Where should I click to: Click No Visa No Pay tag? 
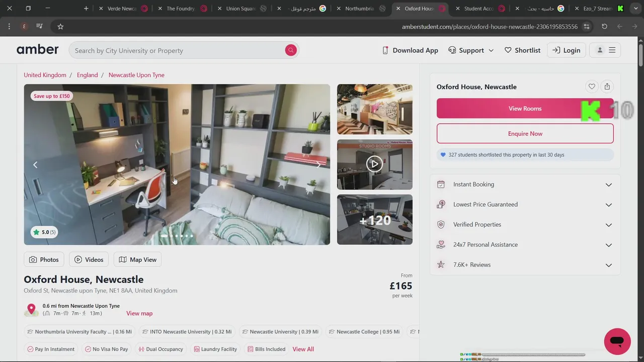(x=106, y=349)
